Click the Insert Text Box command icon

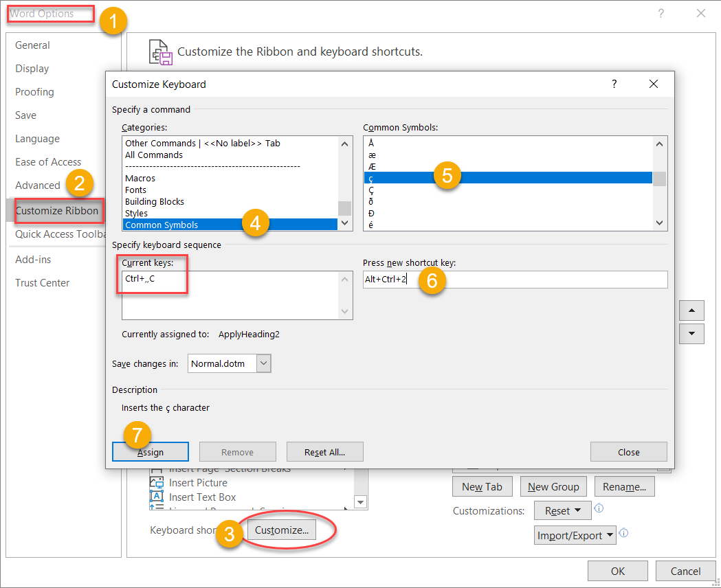tap(157, 497)
